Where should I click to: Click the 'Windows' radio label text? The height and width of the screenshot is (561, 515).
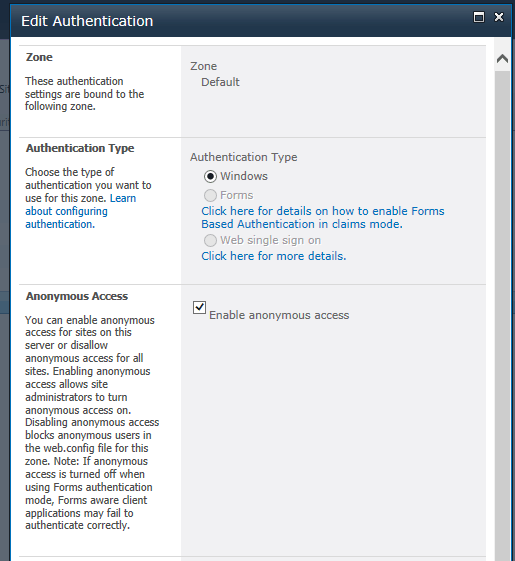pyautogui.click(x=244, y=176)
